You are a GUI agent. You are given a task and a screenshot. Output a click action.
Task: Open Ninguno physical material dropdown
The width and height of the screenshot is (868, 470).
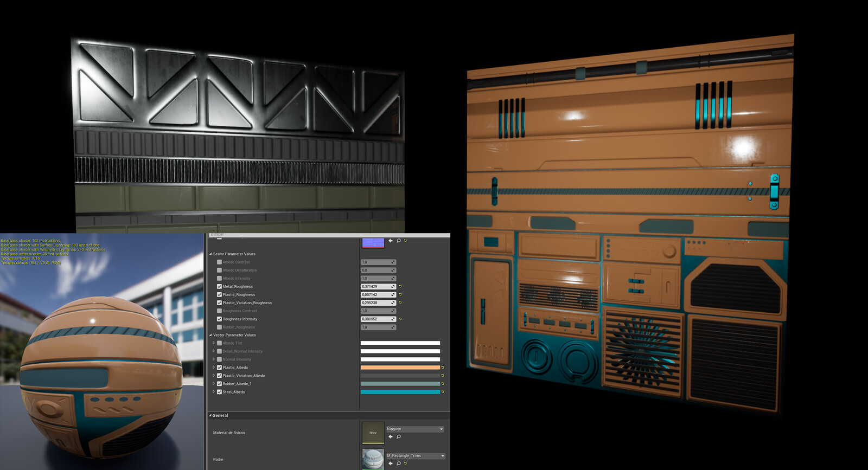point(415,429)
